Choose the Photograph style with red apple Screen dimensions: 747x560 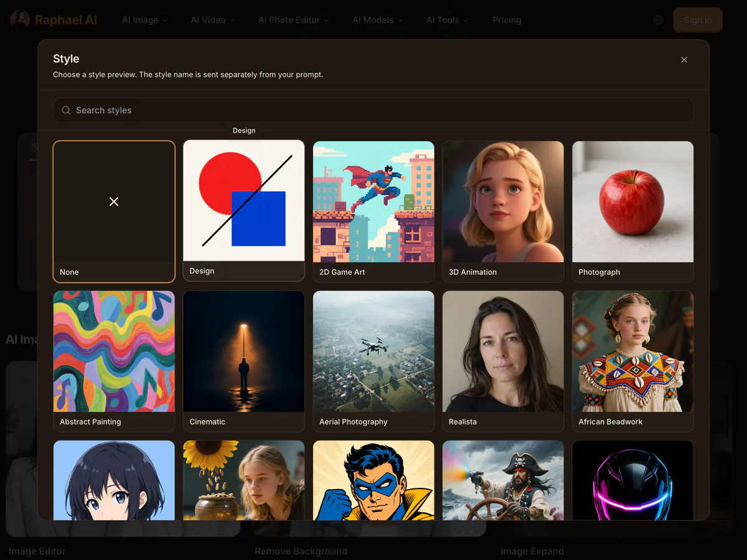coord(633,212)
